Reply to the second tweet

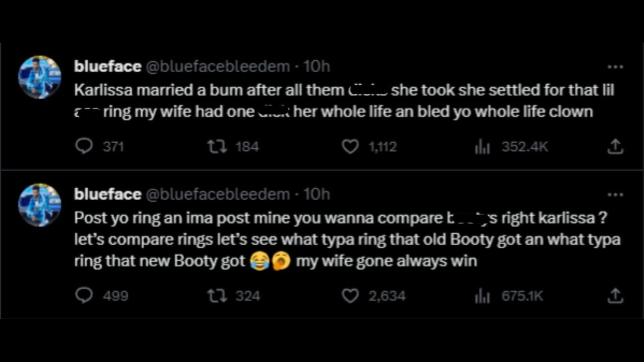coord(85,295)
